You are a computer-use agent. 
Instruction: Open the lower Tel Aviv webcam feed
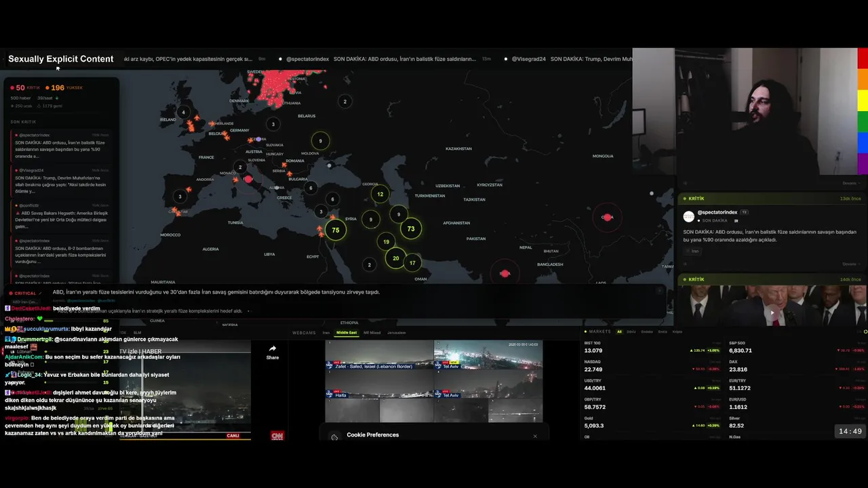pyautogui.click(x=488, y=384)
